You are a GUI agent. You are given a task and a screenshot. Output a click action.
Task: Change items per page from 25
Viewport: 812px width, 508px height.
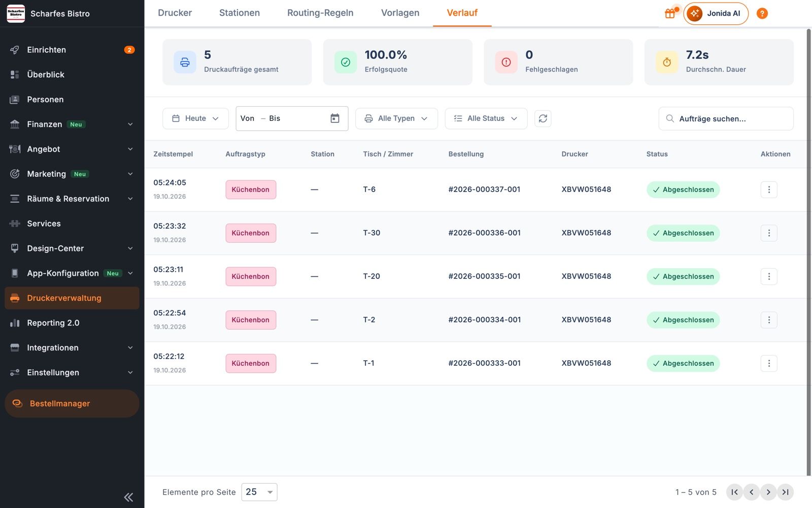pos(259,492)
